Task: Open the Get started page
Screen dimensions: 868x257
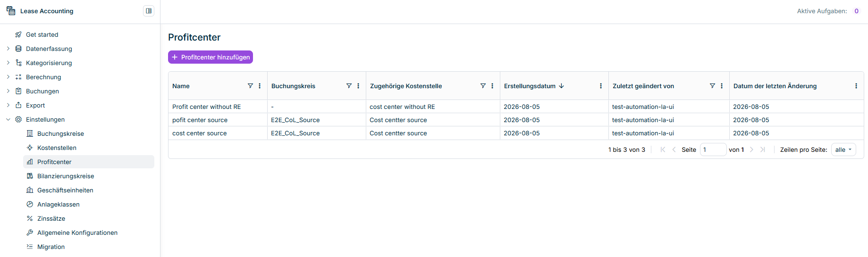Action: click(x=42, y=34)
